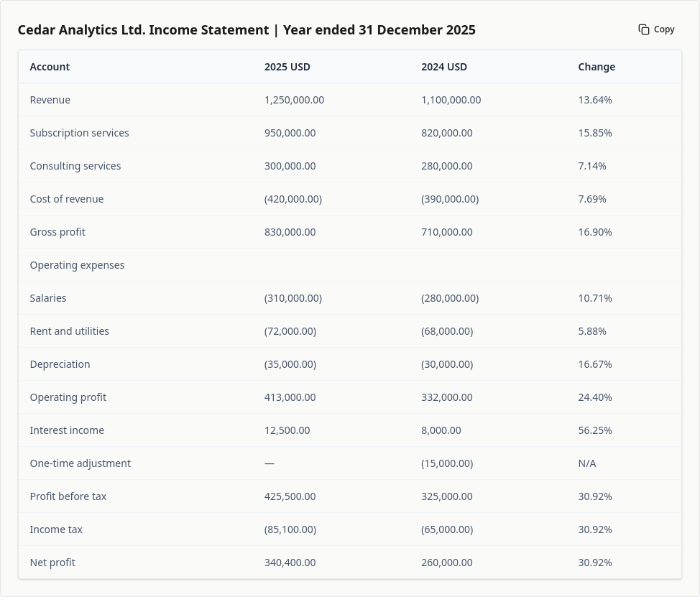
Task: Click the 15.85% change value
Action: pos(594,133)
